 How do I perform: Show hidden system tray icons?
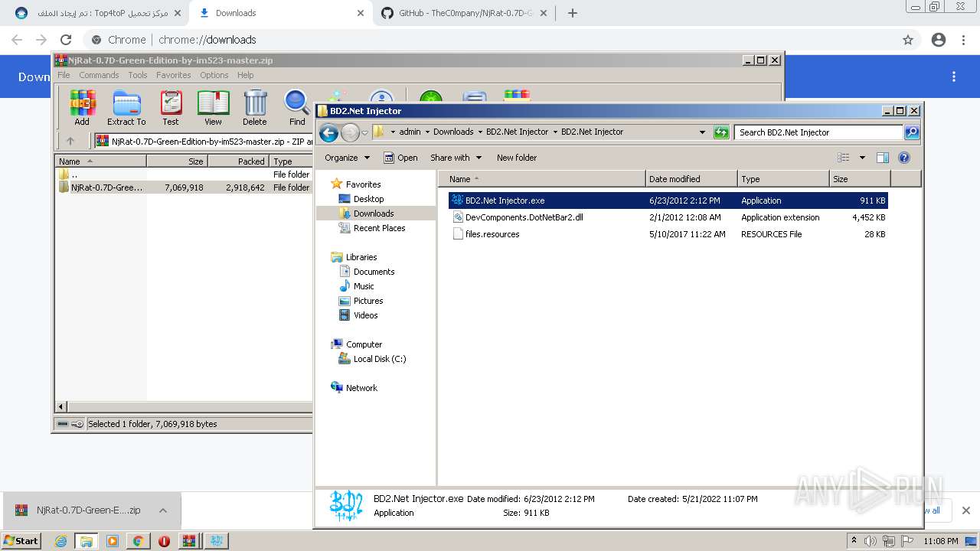(854, 540)
